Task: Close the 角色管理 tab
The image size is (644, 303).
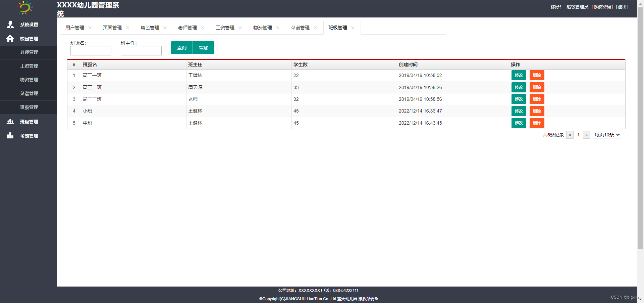Action: pos(165,28)
